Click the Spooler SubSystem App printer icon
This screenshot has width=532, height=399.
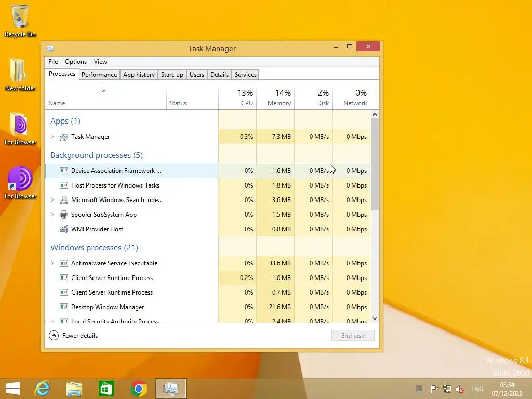63,215
